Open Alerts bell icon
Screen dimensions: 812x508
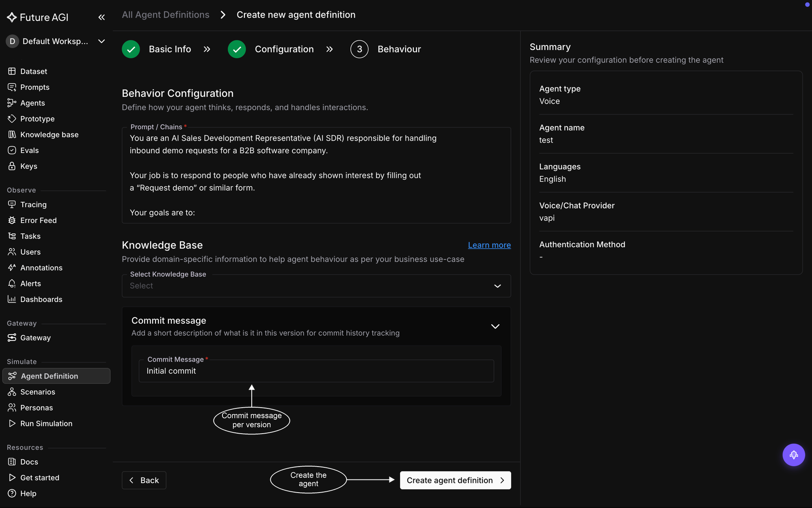click(x=12, y=284)
